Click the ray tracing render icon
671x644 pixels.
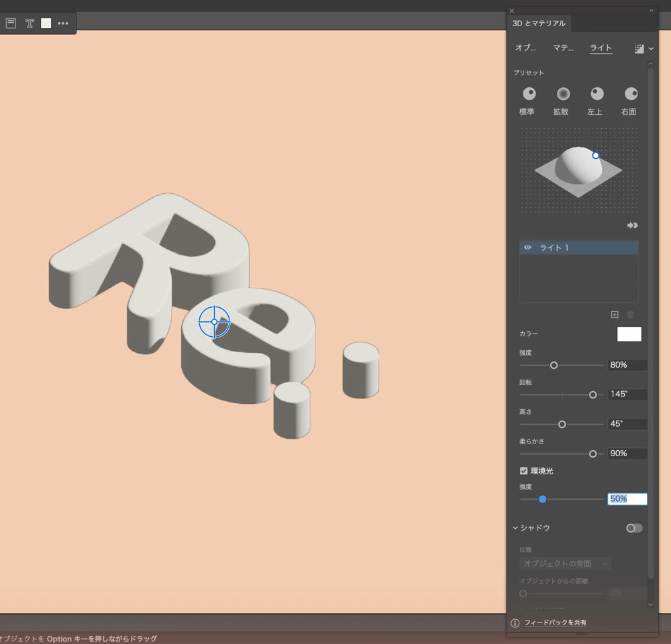coord(639,49)
